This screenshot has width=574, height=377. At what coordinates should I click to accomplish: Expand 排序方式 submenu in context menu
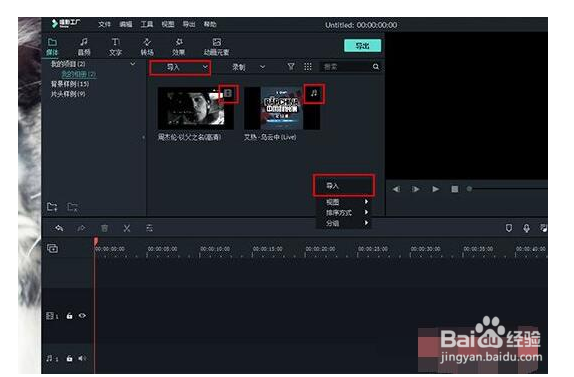coord(343,213)
